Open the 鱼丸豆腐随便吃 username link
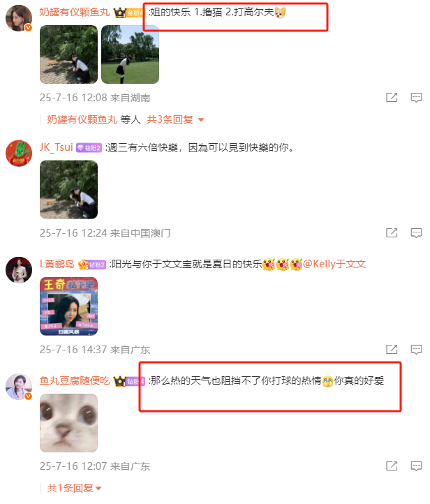430x504 pixels. 75,381
